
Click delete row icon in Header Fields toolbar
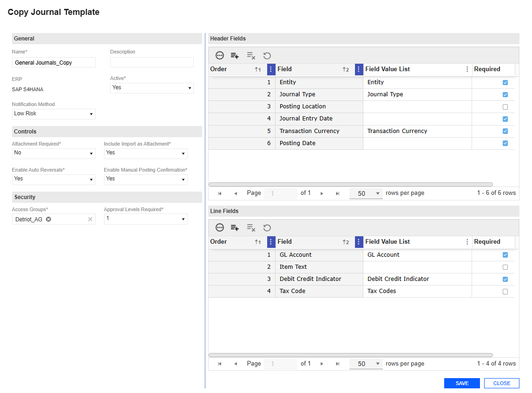[x=251, y=55]
